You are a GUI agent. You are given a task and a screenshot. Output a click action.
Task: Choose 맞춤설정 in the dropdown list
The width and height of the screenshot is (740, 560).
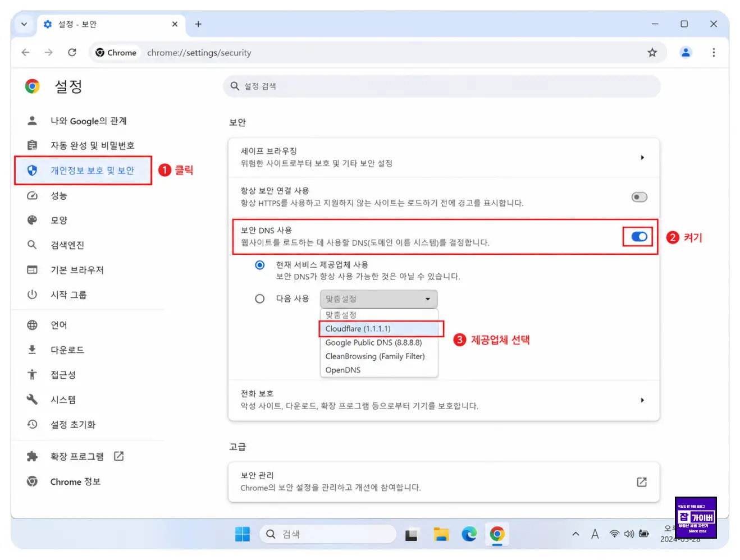[378, 315]
